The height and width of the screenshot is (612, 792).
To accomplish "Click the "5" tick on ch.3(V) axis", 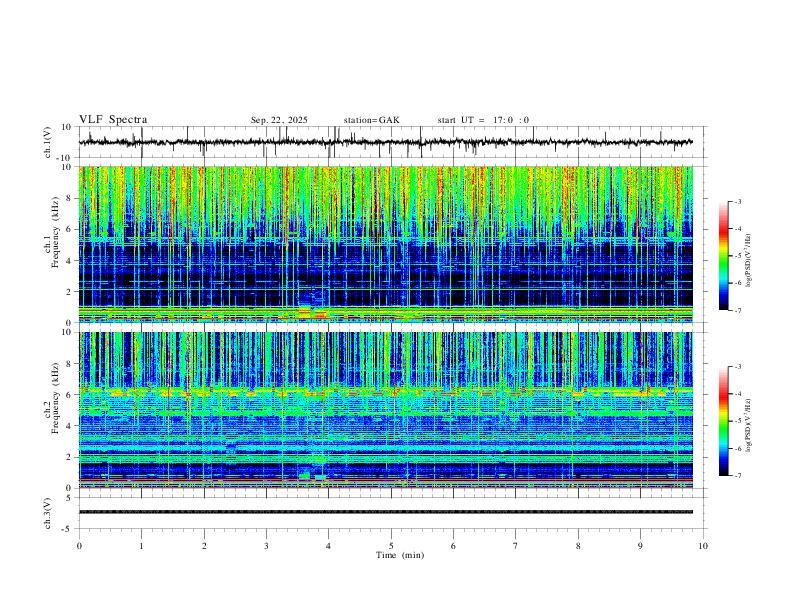I will 69,498.
